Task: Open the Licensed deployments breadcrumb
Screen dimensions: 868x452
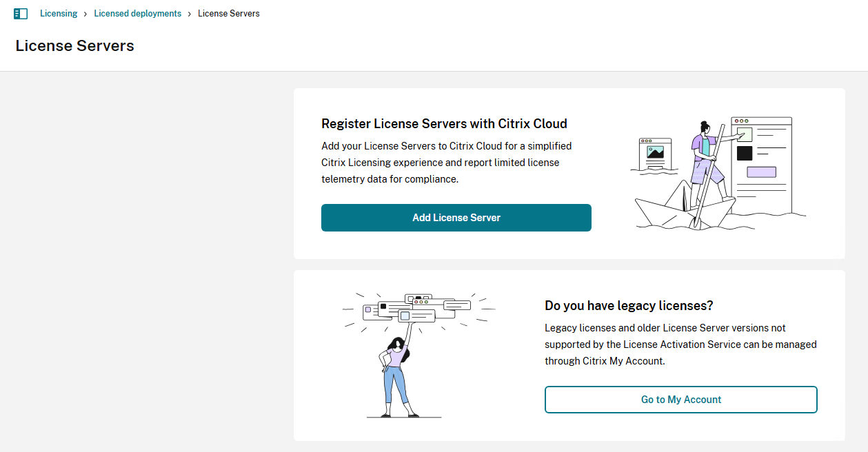Action: point(137,14)
